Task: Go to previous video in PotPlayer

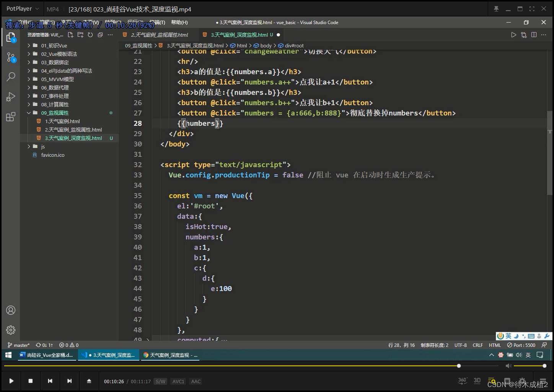Action: coord(50,381)
